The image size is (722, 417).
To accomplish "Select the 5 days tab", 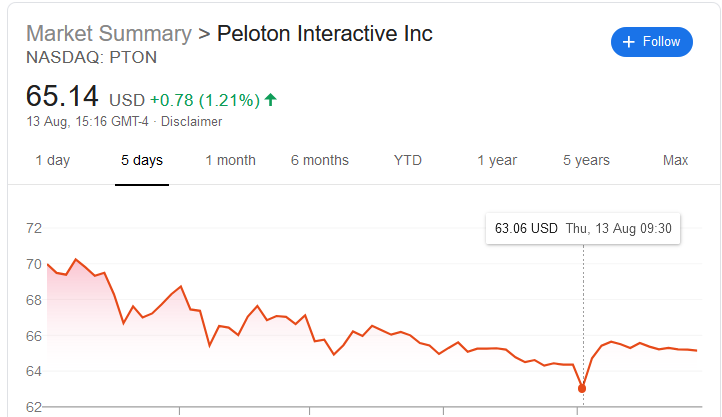I will tap(142, 160).
